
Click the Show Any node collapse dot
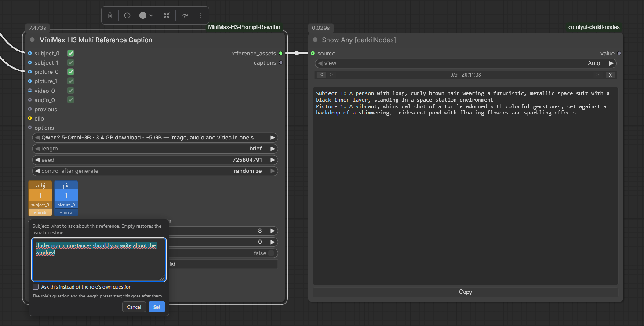point(315,40)
